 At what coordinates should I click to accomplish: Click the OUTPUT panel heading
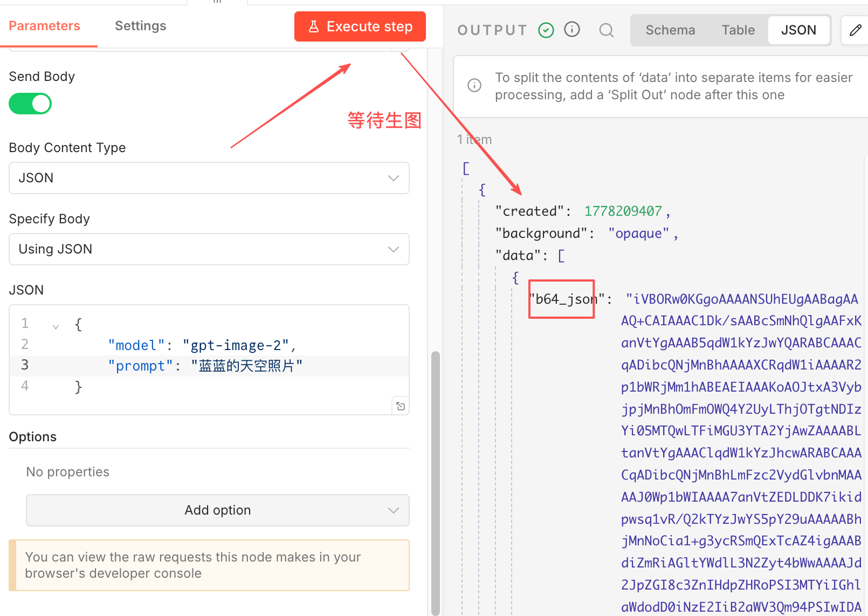[x=492, y=30]
